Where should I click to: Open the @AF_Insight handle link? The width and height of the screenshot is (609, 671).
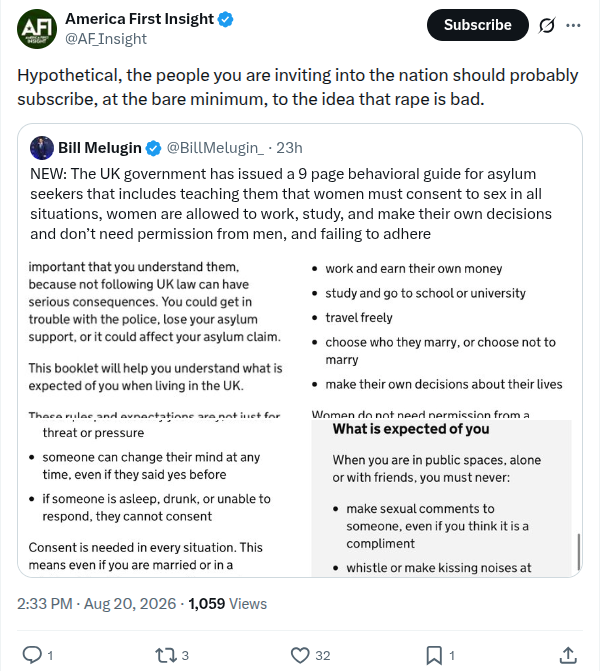tap(106, 39)
